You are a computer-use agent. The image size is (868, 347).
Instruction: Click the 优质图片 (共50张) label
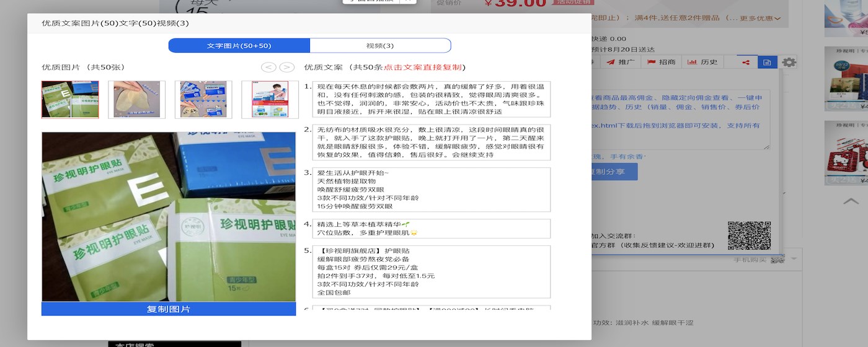(x=83, y=67)
